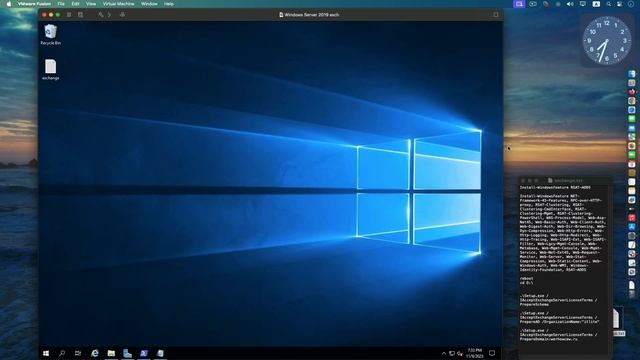
Task: Open the Window menu
Action: coord(149,4)
